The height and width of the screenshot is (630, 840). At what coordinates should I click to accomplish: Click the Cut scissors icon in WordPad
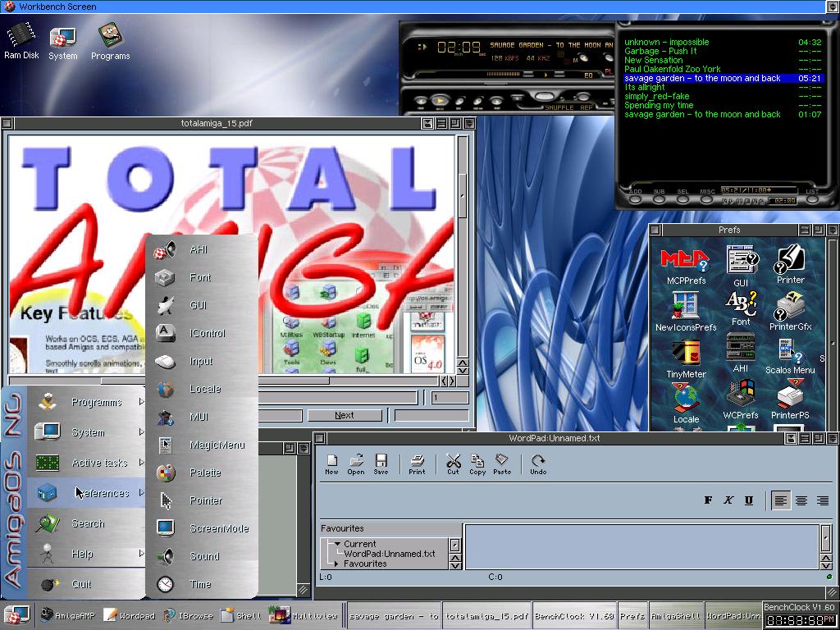(453, 464)
